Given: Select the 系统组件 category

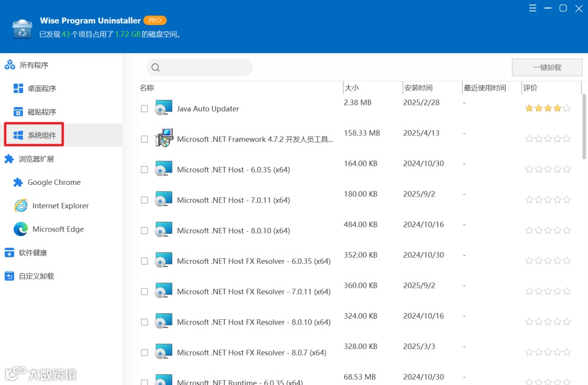Looking at the screenshot, I should tap(41, 135).
